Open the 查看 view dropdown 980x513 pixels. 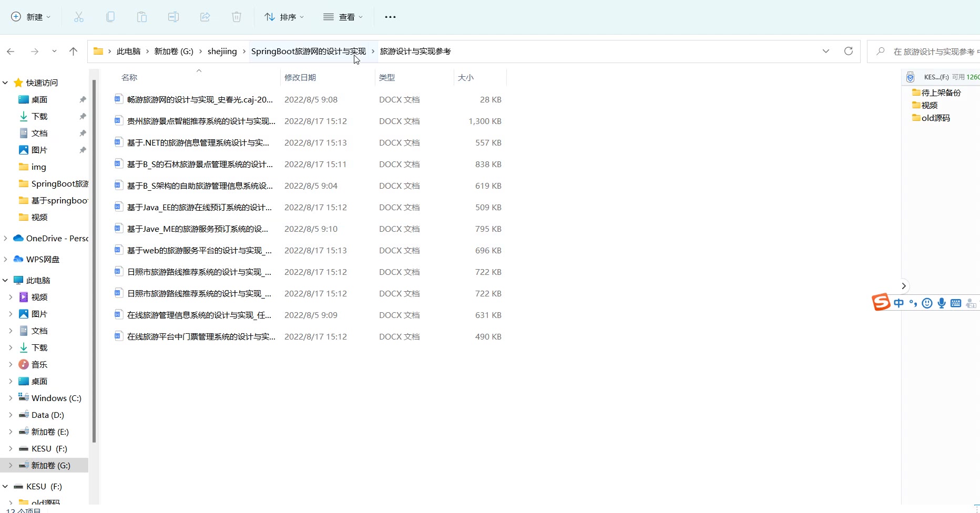click(343, 17)
